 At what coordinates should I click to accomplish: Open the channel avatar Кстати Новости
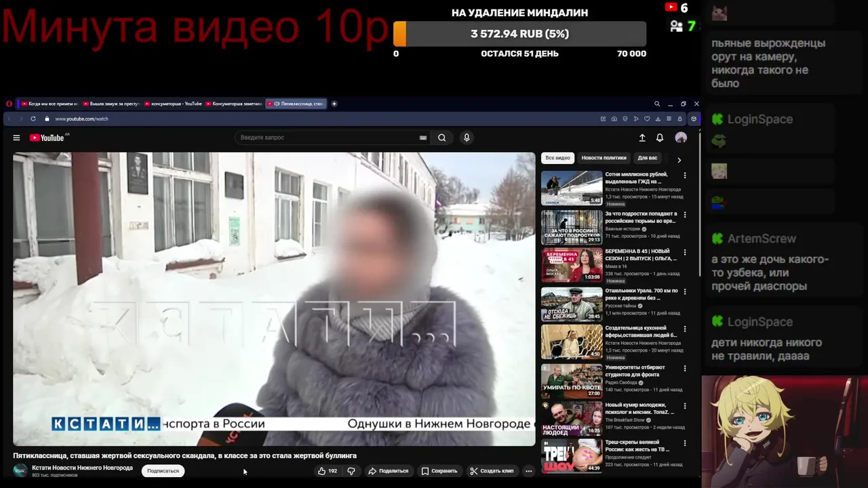[20, 471]
